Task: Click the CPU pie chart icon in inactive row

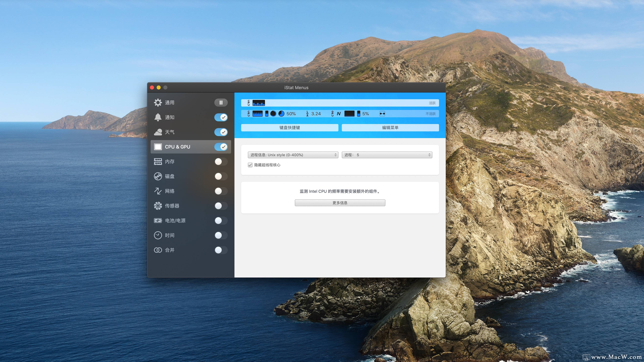Action: (281, 114)
